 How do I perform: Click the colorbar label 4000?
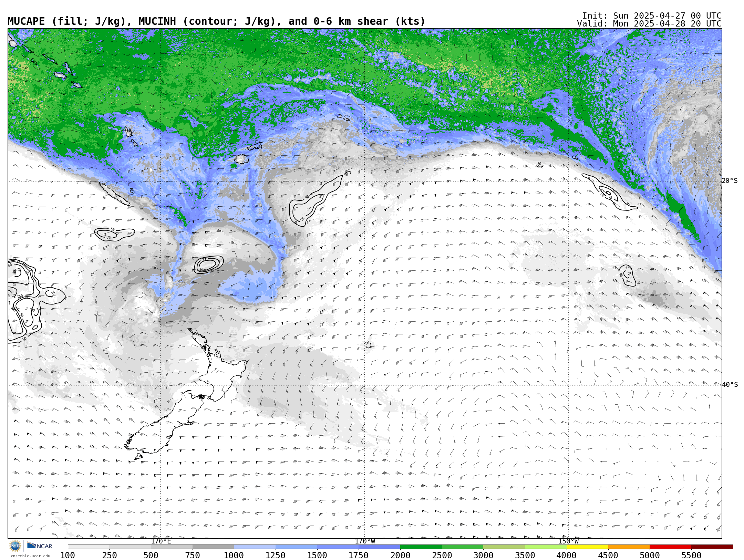click(567, 556)
